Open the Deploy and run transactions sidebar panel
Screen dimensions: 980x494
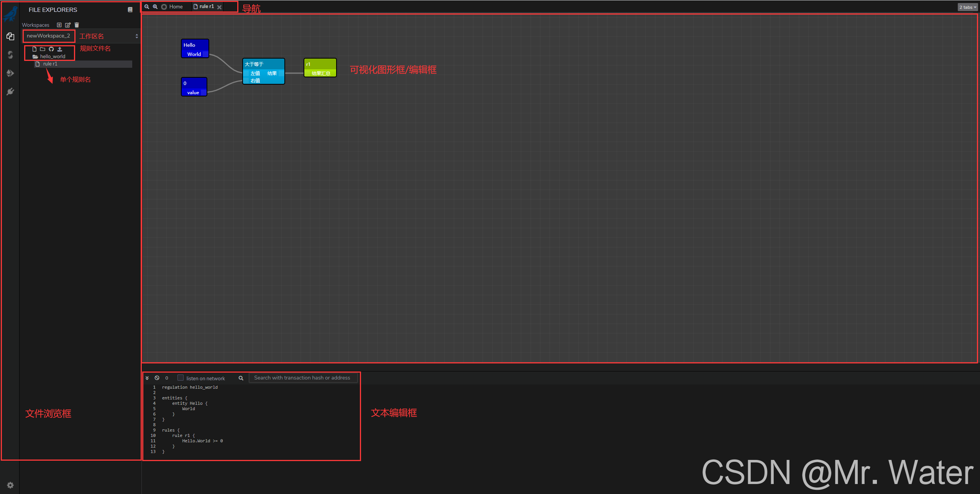[x=10, y=73]
